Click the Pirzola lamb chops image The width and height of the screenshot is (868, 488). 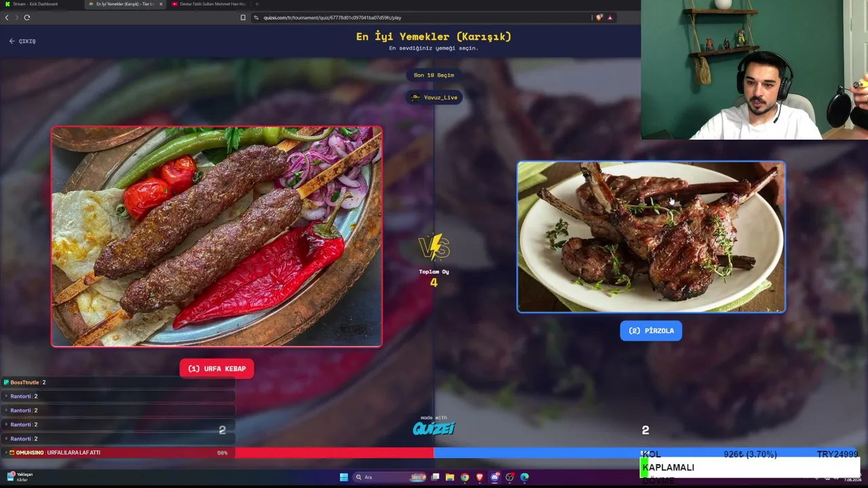[651, 237]
